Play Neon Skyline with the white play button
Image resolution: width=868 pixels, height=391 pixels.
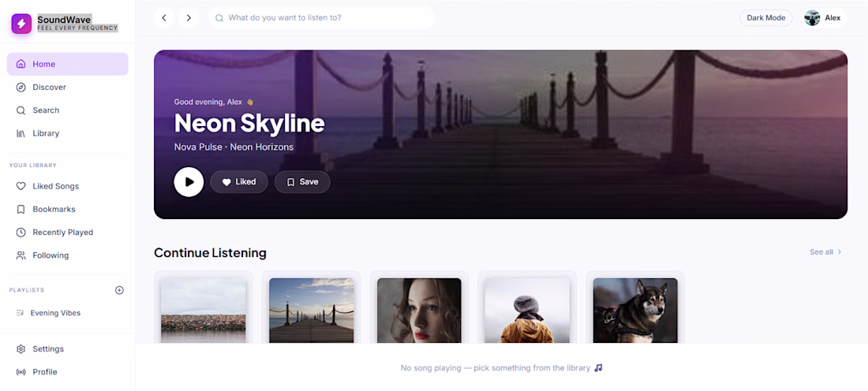pyautogui.click(x=189, y=182)
